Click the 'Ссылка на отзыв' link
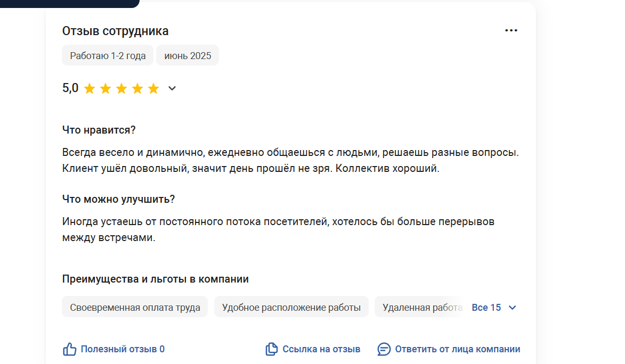Screen dimensions: 625x364 (x=321, y=350)
